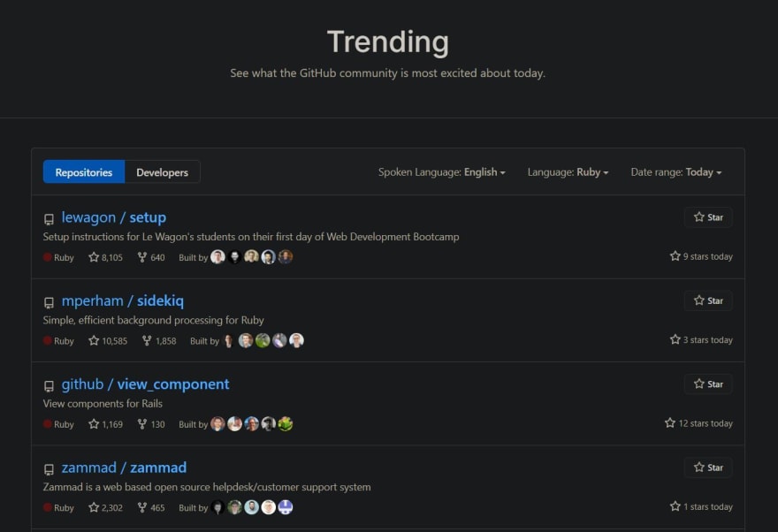This screenshot has height=532, width=778.
Task: Switch to the Developers tab
Action: coord(163,172)
